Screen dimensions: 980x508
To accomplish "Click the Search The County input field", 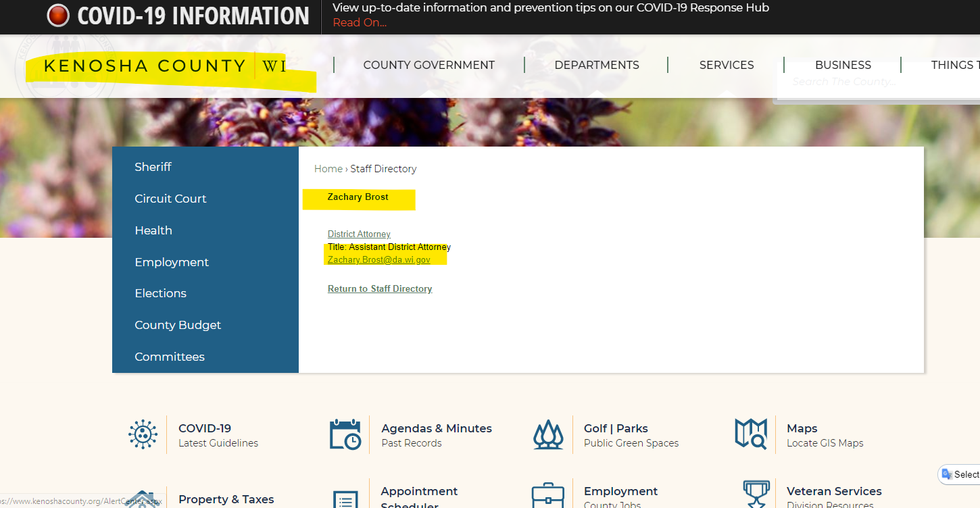I will (x=879, y=82).
